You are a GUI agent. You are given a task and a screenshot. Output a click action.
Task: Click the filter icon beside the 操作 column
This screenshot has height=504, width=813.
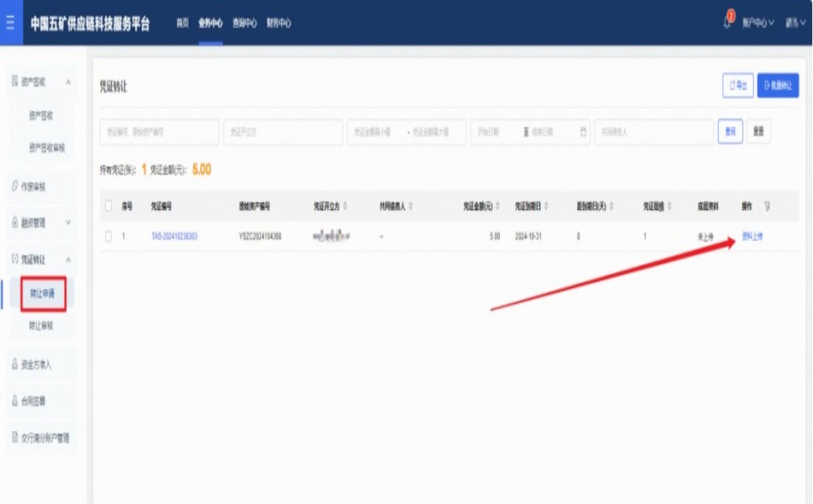point(768,206)
